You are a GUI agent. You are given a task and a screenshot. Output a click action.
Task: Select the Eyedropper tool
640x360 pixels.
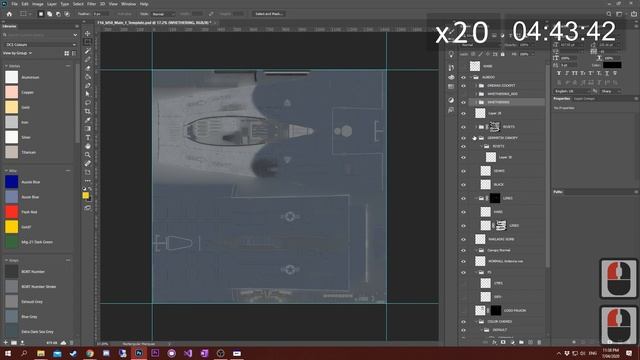tap(88, 120)
